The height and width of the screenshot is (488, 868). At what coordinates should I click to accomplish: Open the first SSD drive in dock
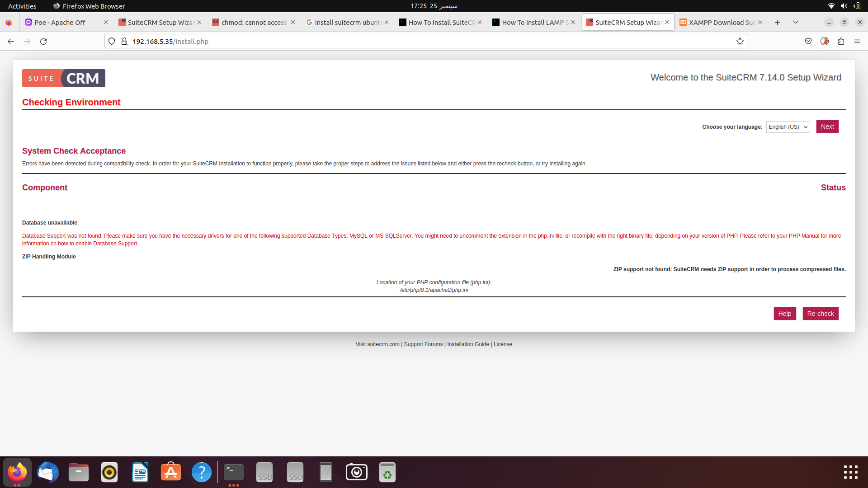pos(264,472)
